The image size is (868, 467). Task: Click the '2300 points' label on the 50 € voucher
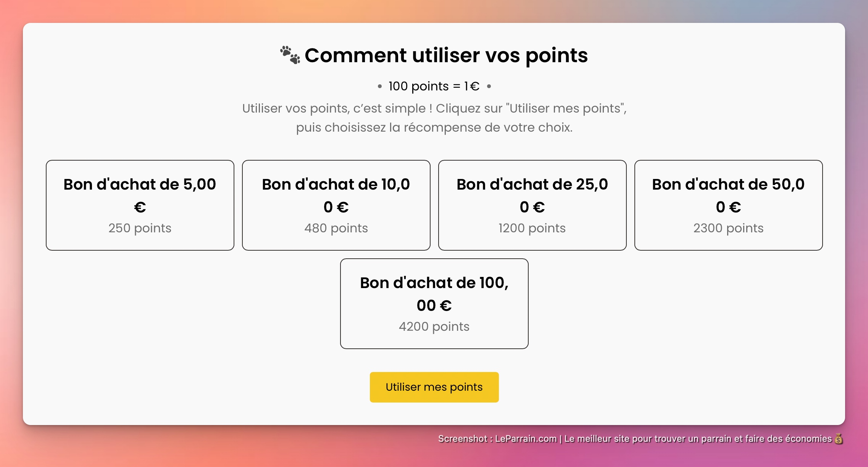[x=728, y=228]
